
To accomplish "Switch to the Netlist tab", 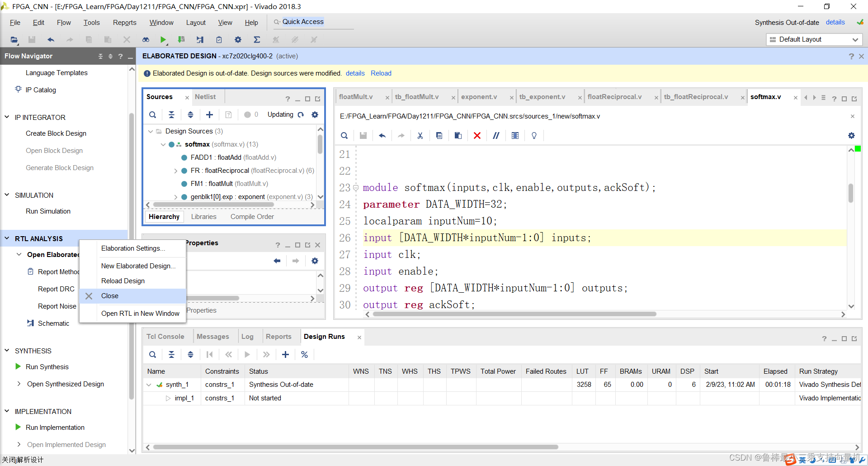I will pos(205,97).
